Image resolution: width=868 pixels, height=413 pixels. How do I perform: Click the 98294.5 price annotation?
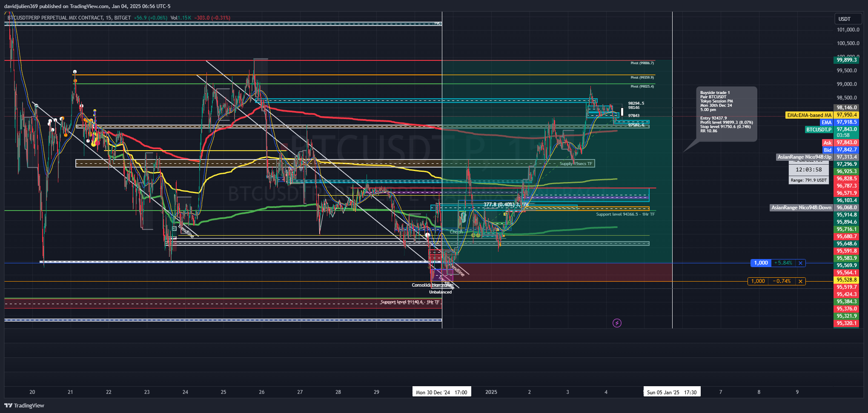pyautogui.click(x=636, y=103)
